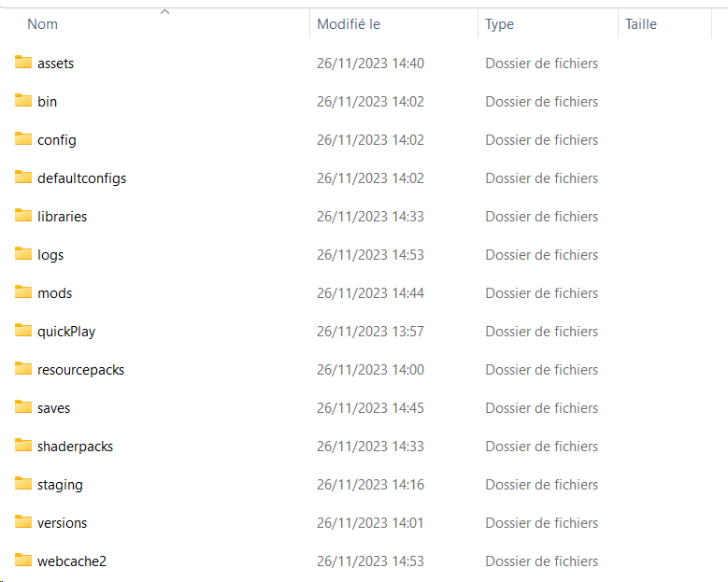Select the mods folder icon

pos(23,292)
